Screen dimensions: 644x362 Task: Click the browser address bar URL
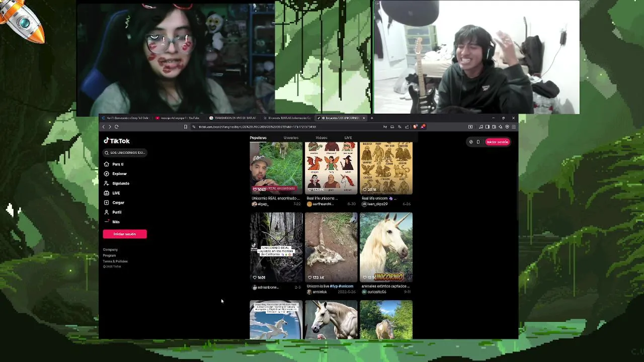[x=257, y=127]
